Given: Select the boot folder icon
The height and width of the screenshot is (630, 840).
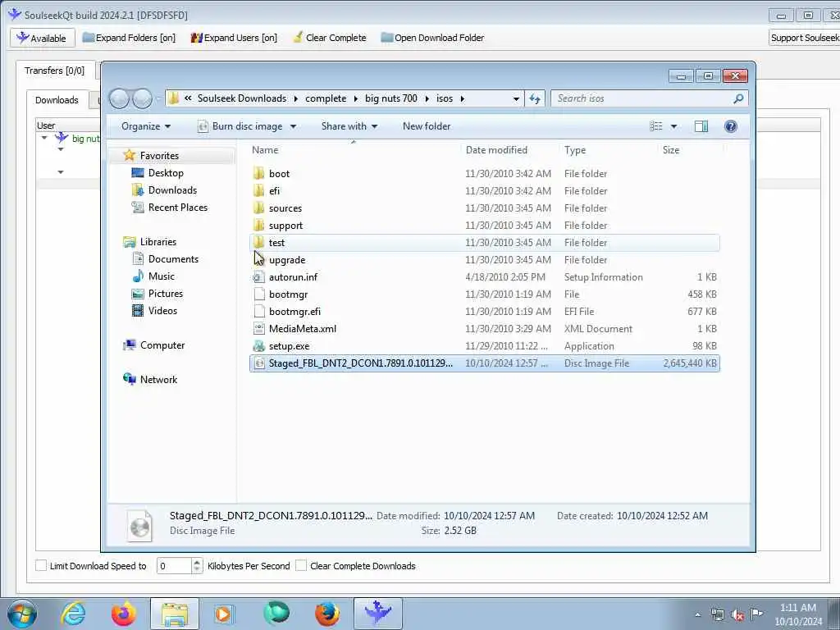Looking at the screenshot, I should click(258, 174).
